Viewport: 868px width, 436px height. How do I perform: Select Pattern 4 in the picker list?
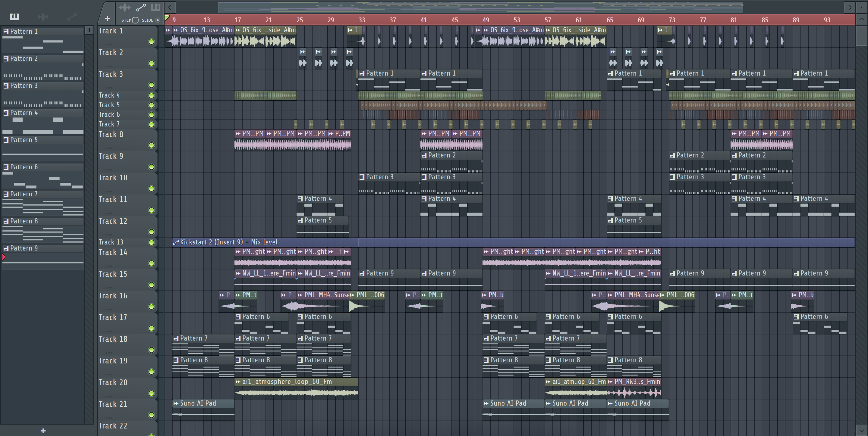[24, 113]
